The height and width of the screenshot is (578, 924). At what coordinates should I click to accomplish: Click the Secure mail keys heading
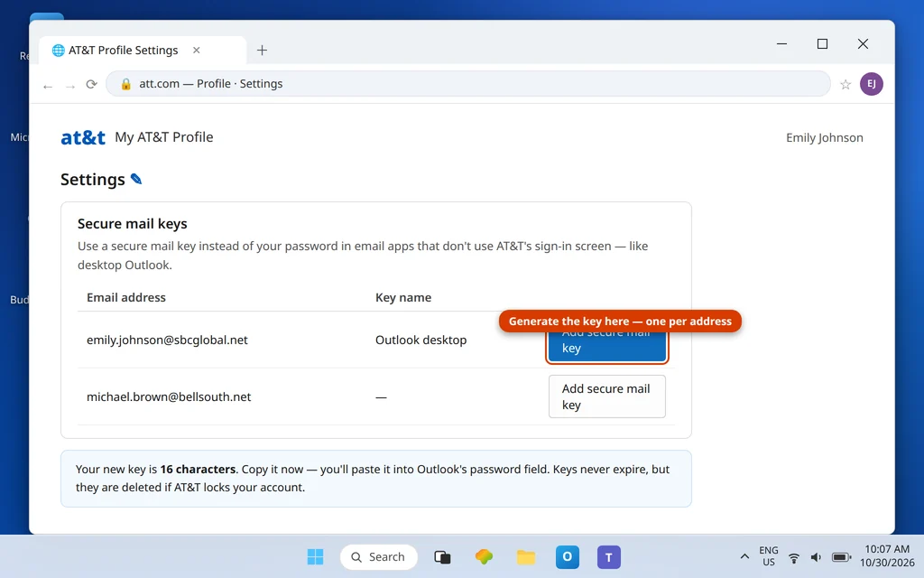coord(133,224)
